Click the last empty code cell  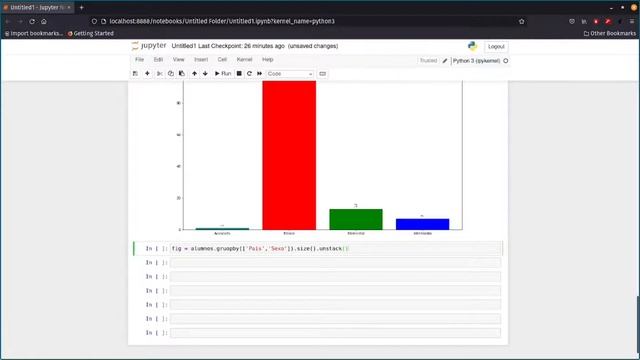336,333
